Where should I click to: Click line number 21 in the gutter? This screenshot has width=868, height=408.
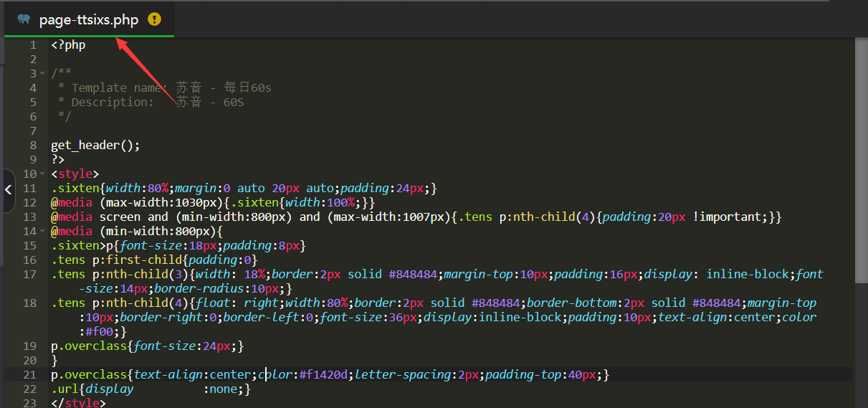[29, 375]
